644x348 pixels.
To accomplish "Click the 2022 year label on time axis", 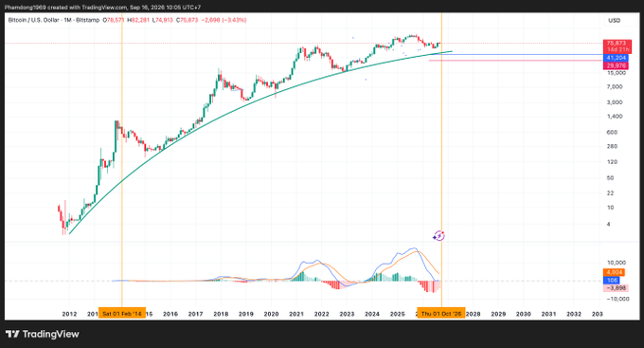I will [322, 314].
